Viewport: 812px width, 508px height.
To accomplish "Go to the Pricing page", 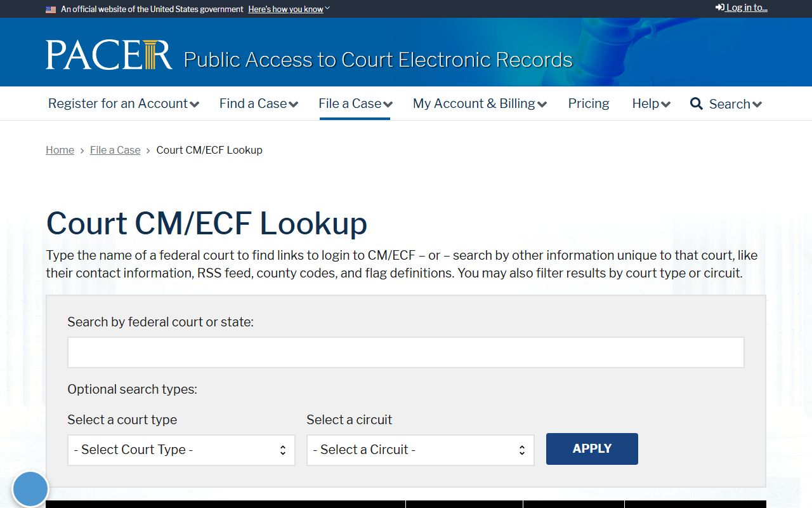I will 589,104.
